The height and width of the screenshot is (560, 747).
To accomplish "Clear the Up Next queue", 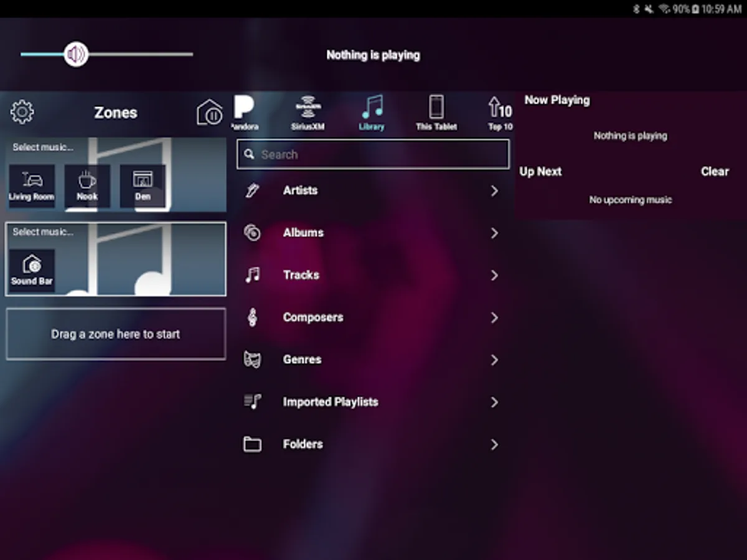I will [x=715, y=172].
